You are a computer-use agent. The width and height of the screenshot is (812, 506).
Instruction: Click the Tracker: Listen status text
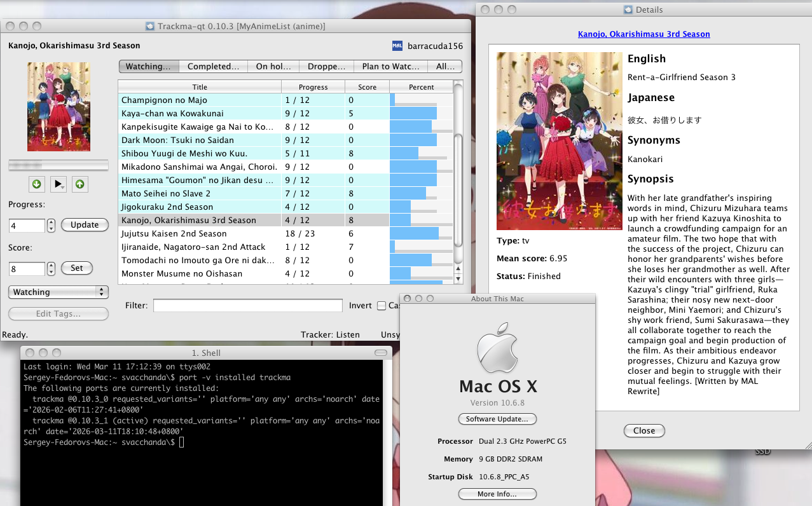click(330, 334)
